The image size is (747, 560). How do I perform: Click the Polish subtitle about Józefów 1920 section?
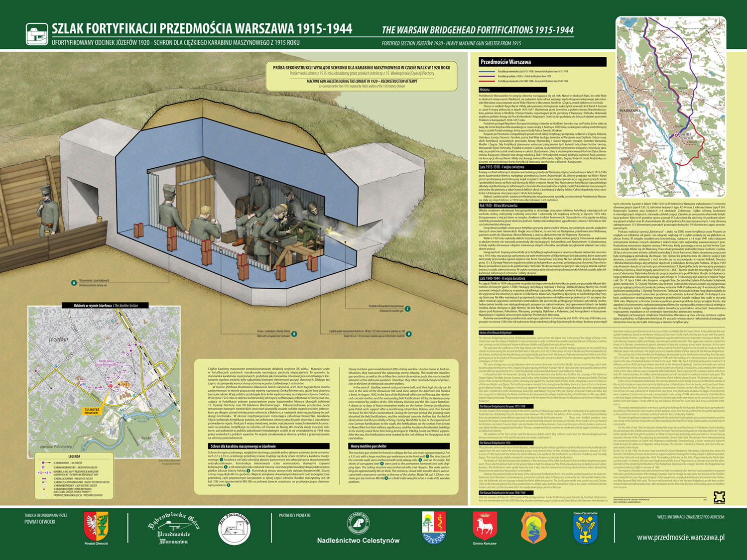point(176,43)
